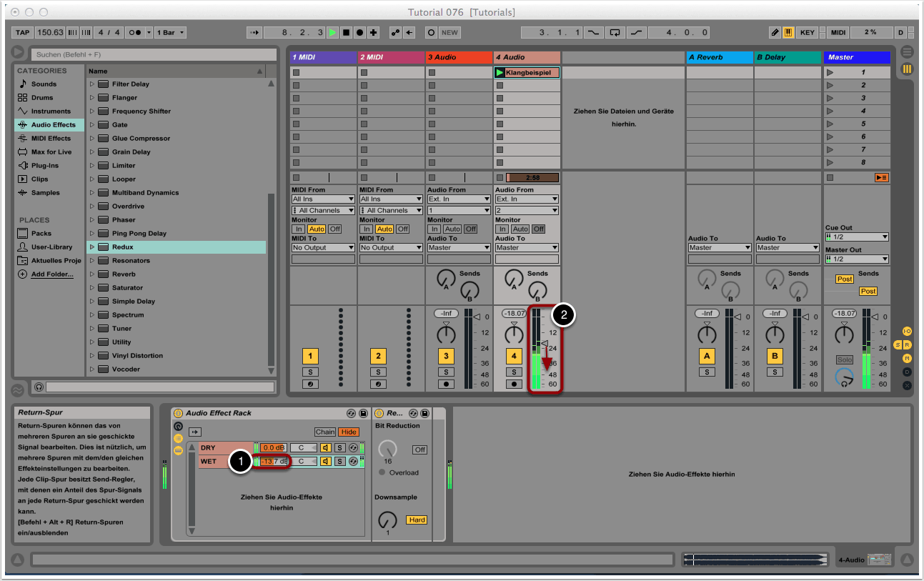Image resolution: width=924 pixels, height=581 pixels.
Task: Solo the DRY chain
Action: pyautogui.click(x=340, y=448)
